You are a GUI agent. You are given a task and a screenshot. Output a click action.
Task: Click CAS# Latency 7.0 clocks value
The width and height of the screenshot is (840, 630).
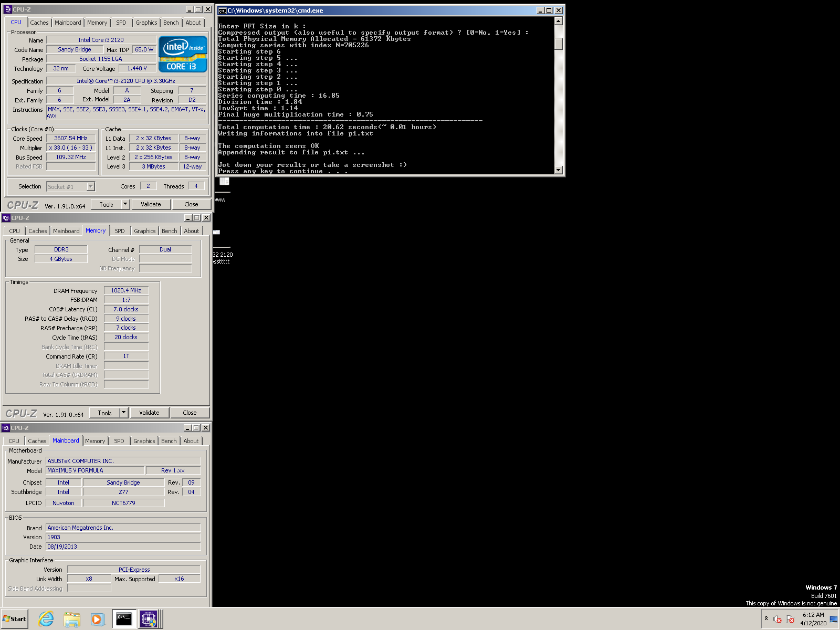pyautogui.click(x=126, y=309)
